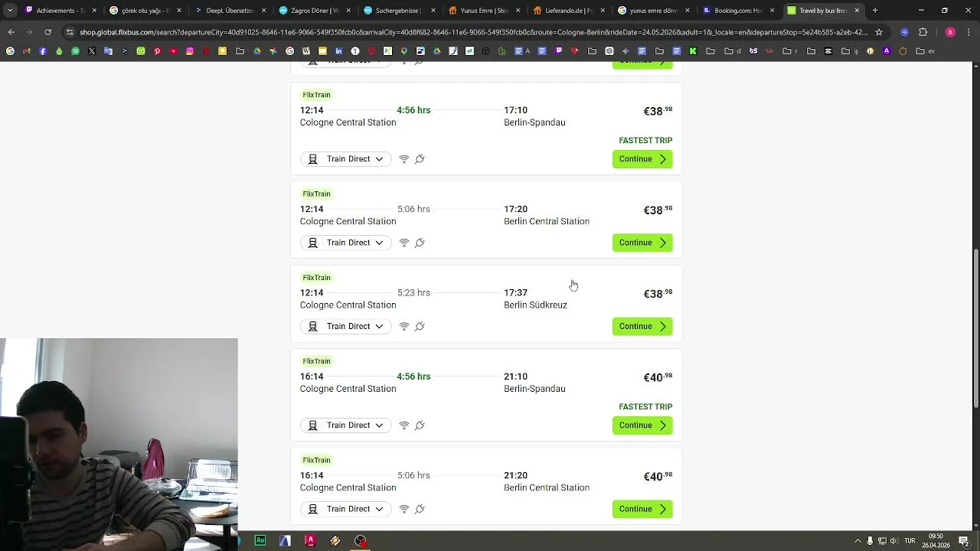Viewport: 980px width, 551px height.
Task: Open X (Twitter) bookmark icon
Action: (x=92, y=51)
